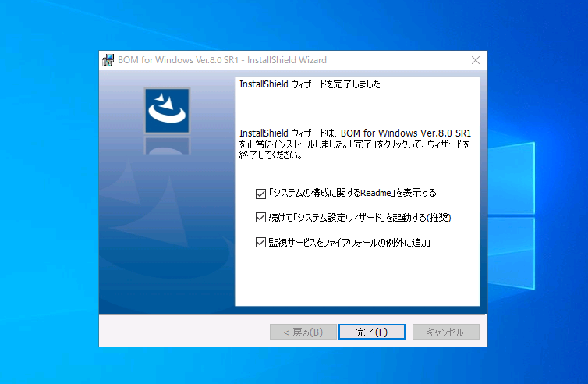Uncheck the Readme display checkbox

260,194
